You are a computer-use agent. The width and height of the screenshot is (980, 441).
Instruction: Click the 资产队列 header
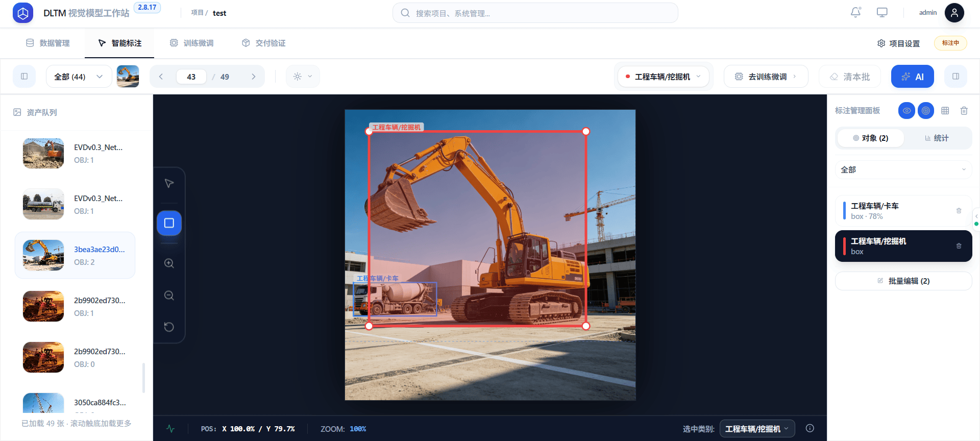(35, 112)
